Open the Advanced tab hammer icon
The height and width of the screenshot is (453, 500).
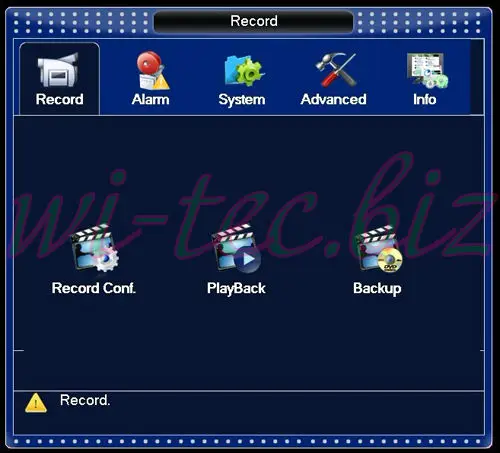(x=336, y=70)
